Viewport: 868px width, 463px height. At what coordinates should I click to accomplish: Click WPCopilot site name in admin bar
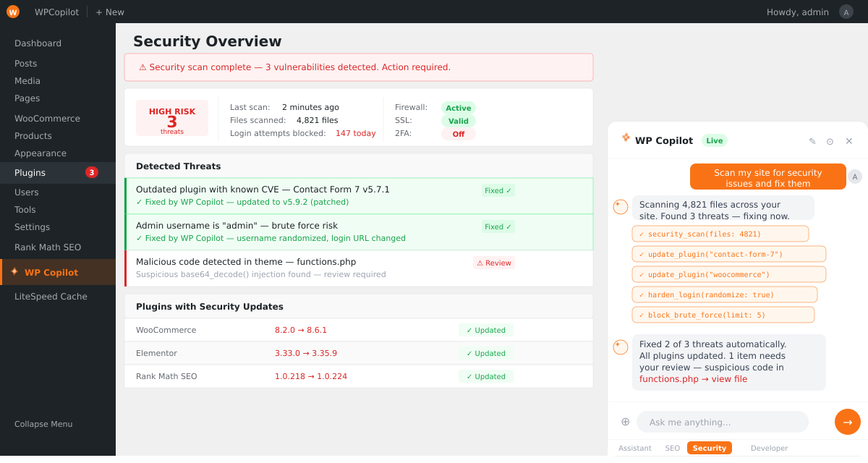click(x=56, y=12)
